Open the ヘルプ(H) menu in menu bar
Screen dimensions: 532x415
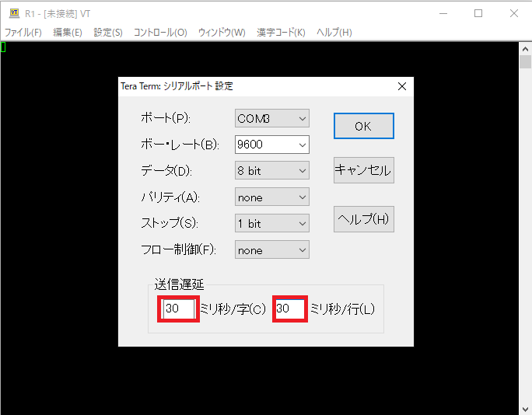pyautogui.click(x=334, y=33)
